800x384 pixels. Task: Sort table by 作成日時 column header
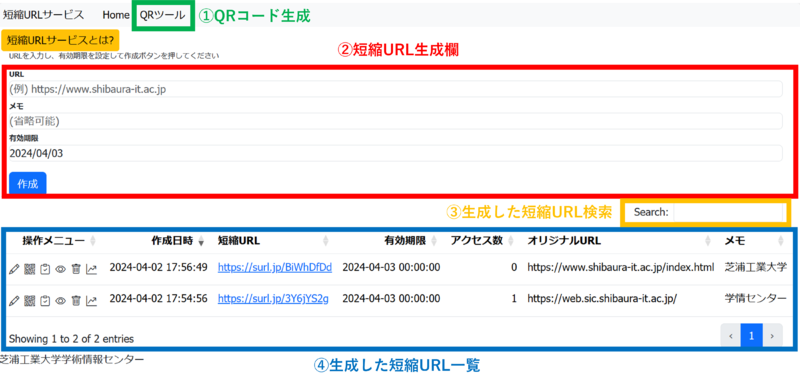coord(172,241)
